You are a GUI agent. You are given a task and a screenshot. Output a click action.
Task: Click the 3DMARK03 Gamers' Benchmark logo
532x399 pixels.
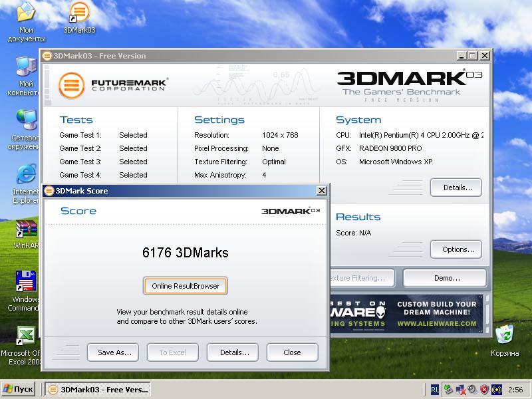(x=410, y=86)
